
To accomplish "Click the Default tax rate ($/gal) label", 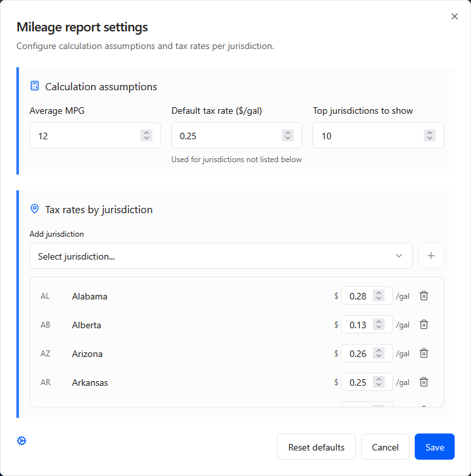I will coord(217,110).
